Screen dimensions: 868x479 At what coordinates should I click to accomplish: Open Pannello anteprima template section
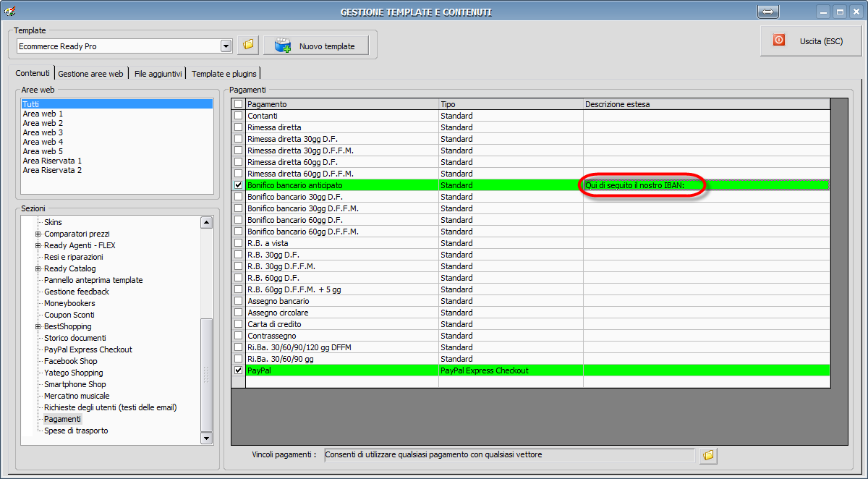click(x=93, y=280)
